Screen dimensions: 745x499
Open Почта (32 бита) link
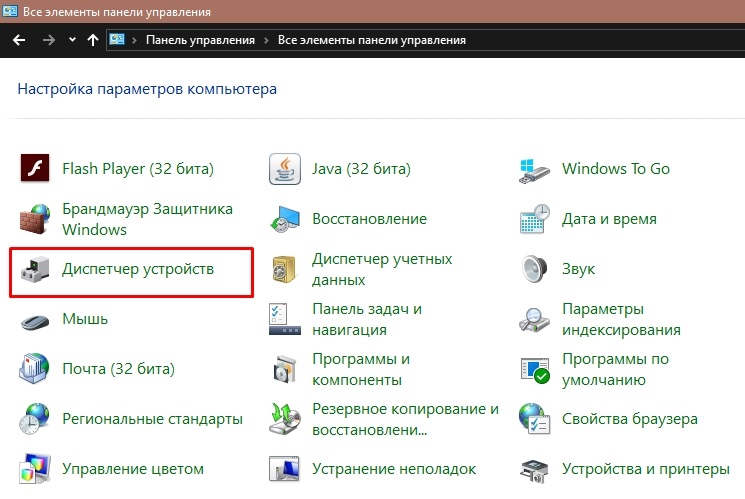(x=118, y=369)
